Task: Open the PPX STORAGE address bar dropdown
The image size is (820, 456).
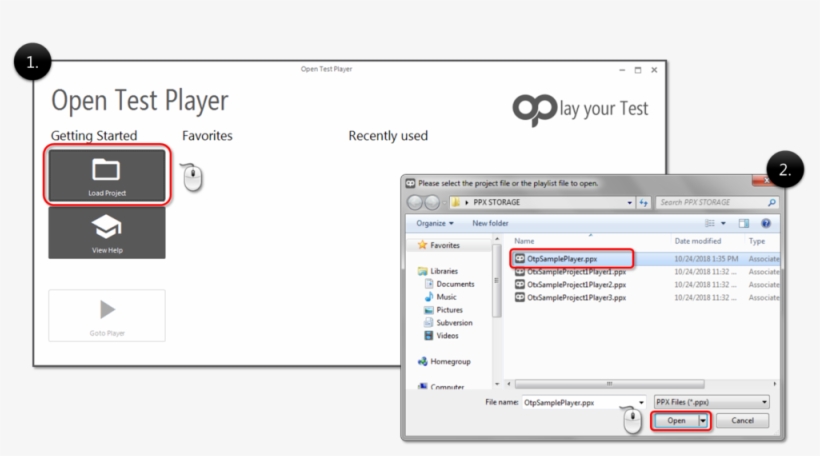Action: click(x=630, y=202)
